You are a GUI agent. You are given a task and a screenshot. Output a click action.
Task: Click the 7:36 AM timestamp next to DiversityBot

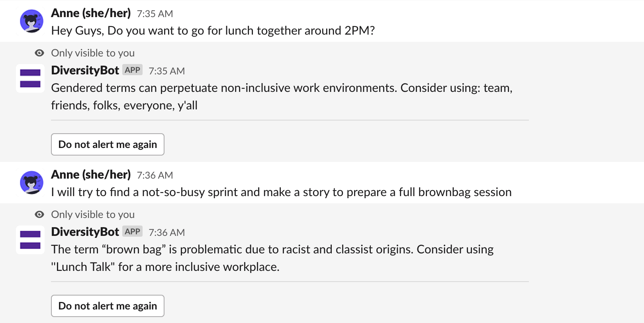coord(166,233)
